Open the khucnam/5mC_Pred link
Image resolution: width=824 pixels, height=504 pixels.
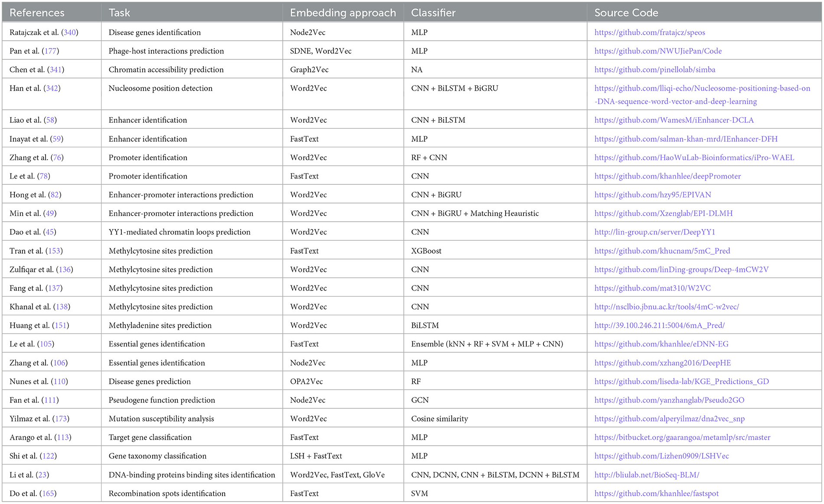(x=662, y=251)
